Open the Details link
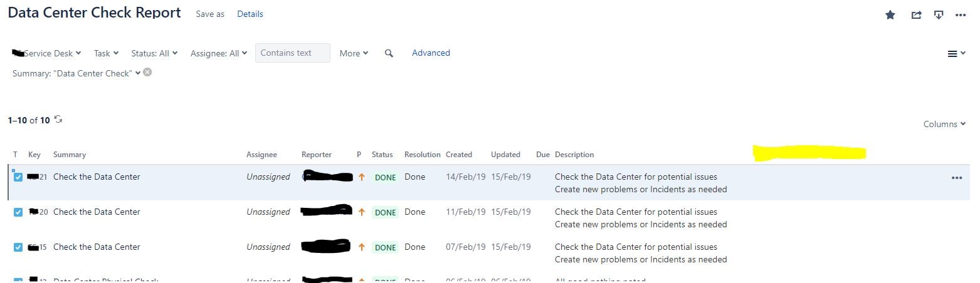The width and height of the screenshot is (980, 283). [x=250, y=14]
